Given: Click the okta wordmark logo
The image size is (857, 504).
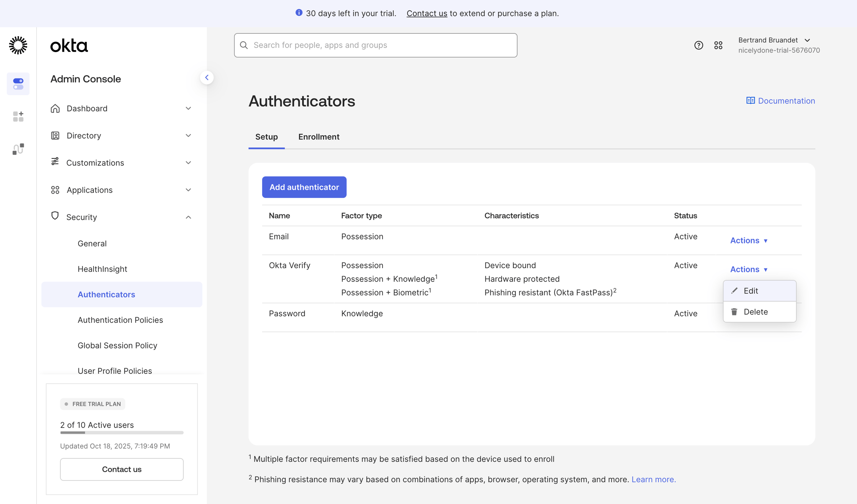Looking at the screenshot, I should (x=69, y=46).
